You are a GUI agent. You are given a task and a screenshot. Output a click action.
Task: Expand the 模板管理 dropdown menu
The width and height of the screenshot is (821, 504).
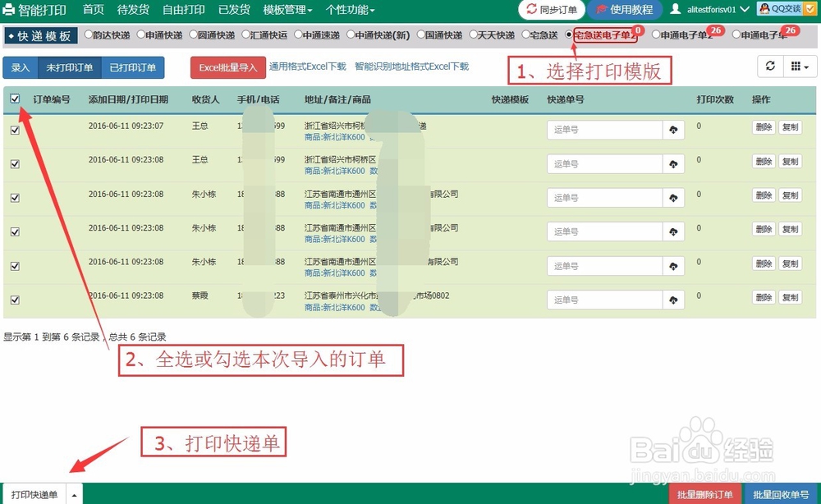pos(285,10)
